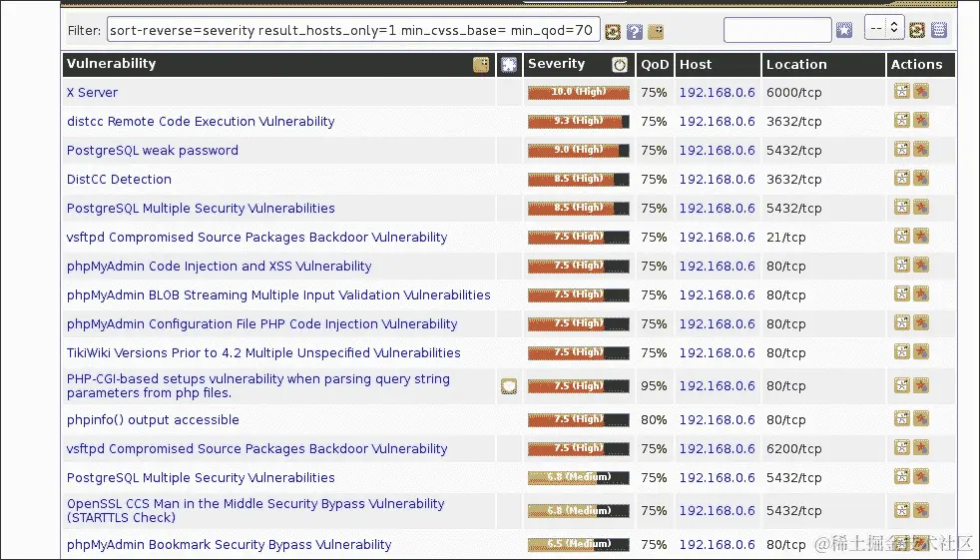Click into the Filter text field
980x560 pixels.
(353, 29)
